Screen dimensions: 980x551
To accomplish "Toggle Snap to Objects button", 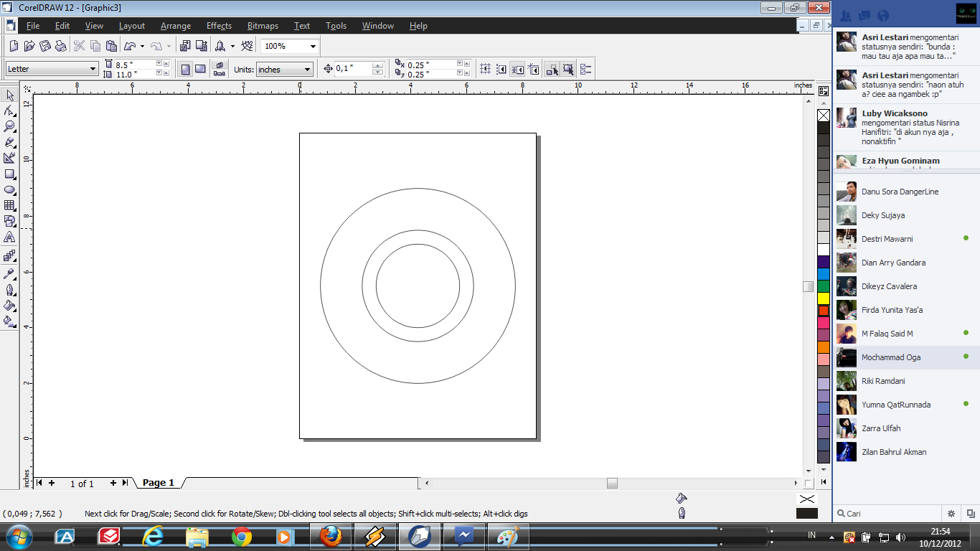I will 517,70.
